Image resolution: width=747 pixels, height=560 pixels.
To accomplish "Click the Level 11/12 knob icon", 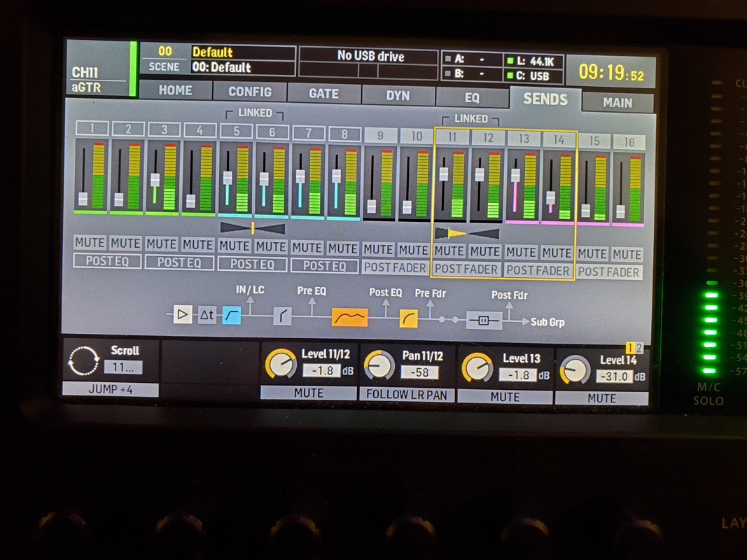I will [281, 364].
